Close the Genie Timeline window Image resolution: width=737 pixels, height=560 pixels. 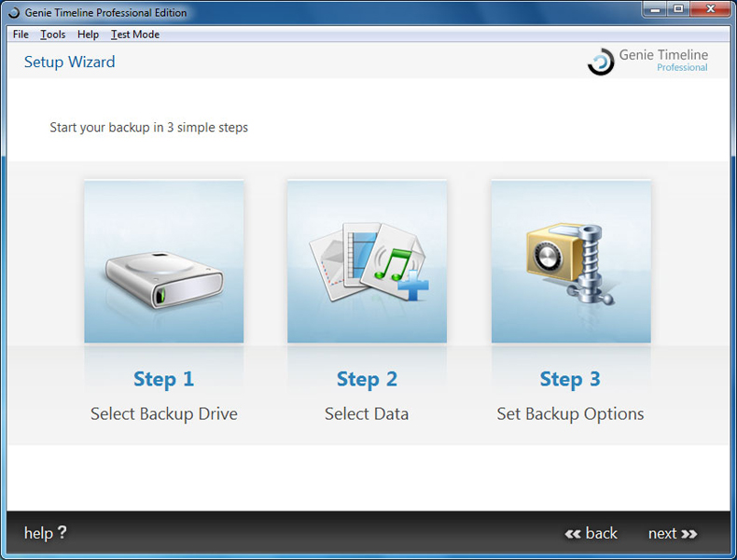click(710, 9)
